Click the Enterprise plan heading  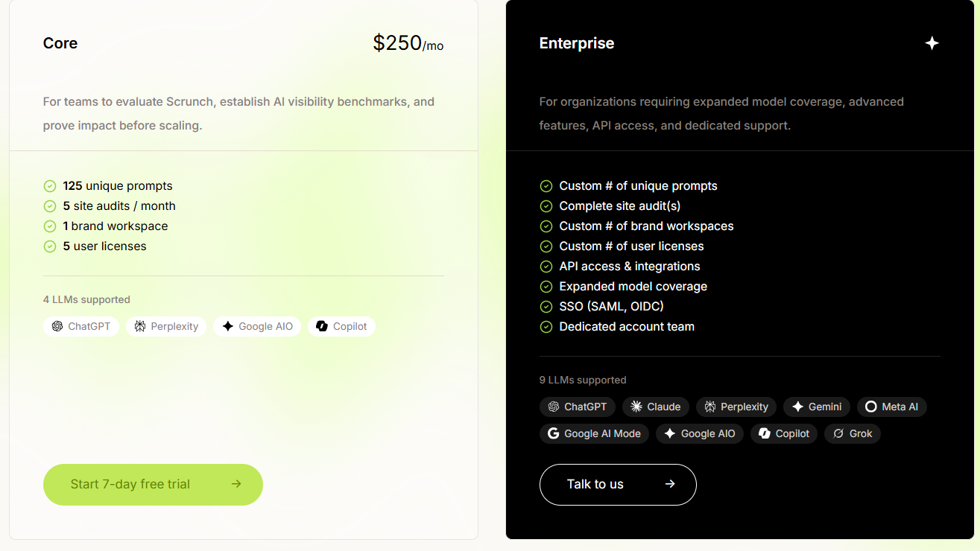pyautogui.click(x=576, y=43)
